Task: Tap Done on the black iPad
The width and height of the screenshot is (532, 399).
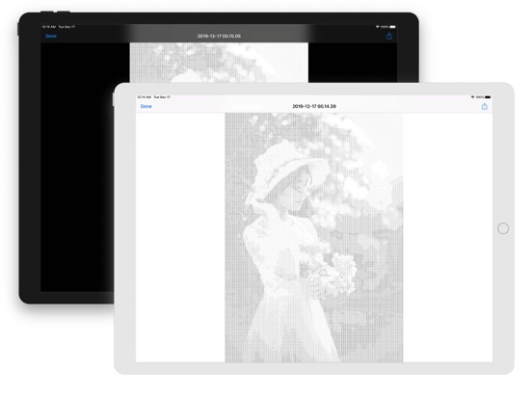Action: pyautogui.click(x=51, y=36)
